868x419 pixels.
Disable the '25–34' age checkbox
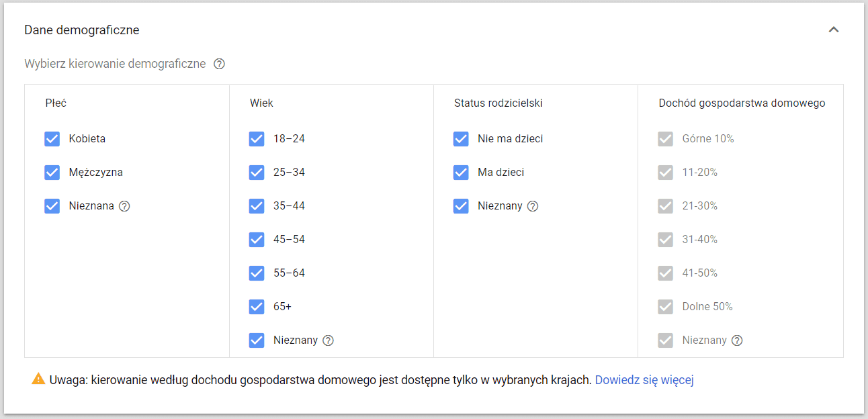[257, 173]
